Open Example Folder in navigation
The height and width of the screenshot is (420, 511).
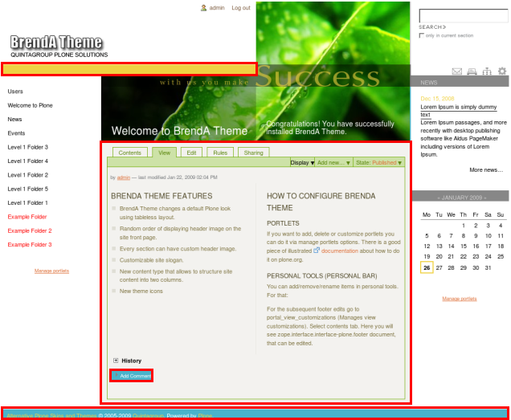(27, 217)
